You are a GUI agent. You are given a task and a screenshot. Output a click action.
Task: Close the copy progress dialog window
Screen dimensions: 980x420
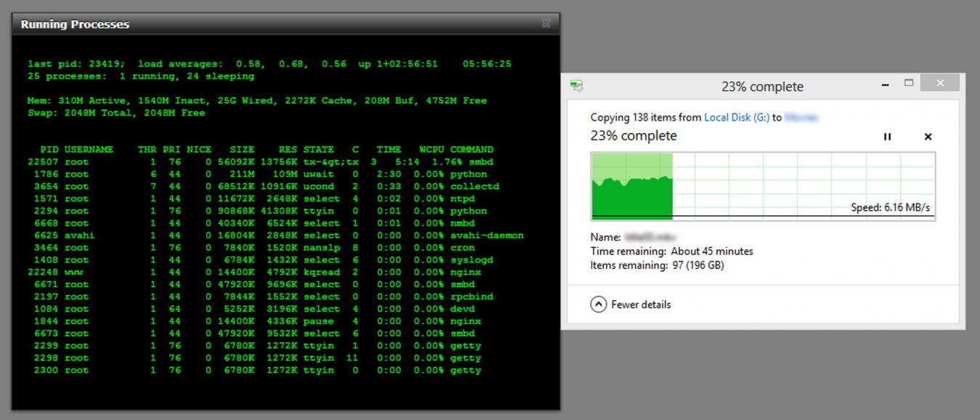pos(941,83)
